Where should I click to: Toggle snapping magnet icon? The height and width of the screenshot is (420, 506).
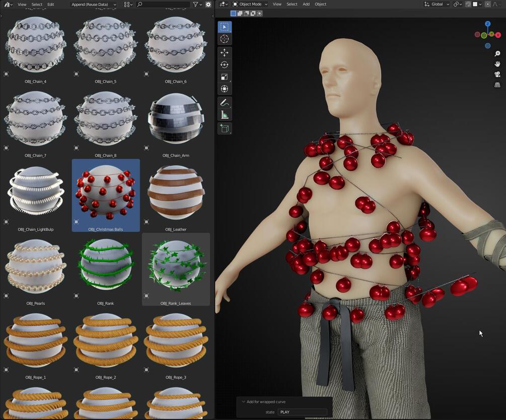coord(468,4)
